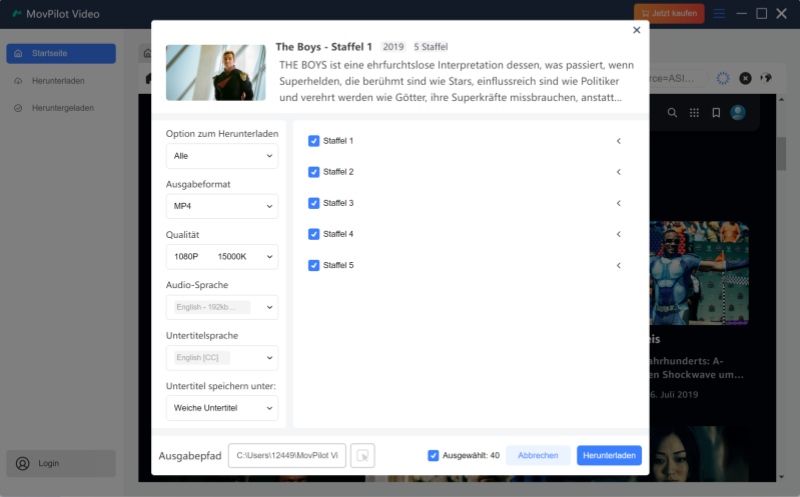Click the Herunterladen download button
Screen dimensions: 800x497
tap(609, 456)
